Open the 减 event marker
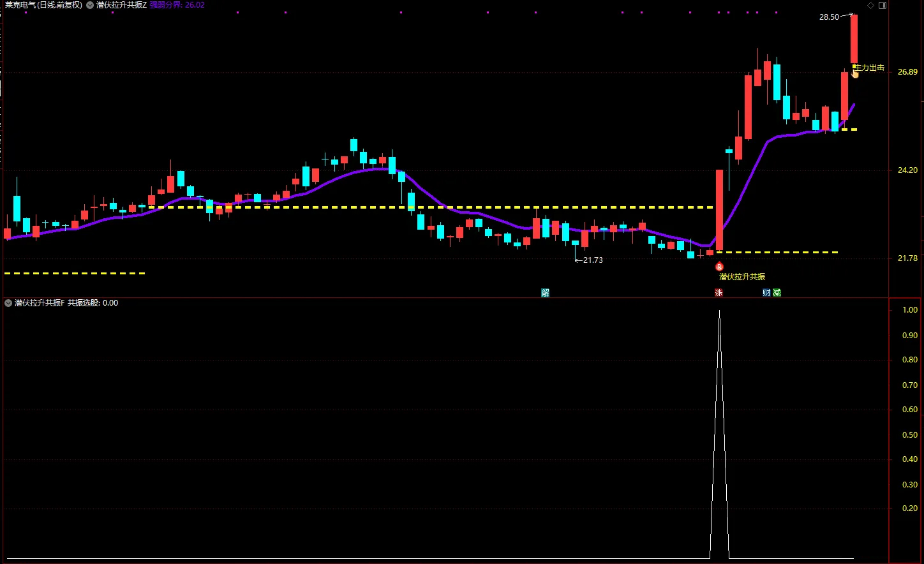The image size is (924, 564). pos(777,293)
